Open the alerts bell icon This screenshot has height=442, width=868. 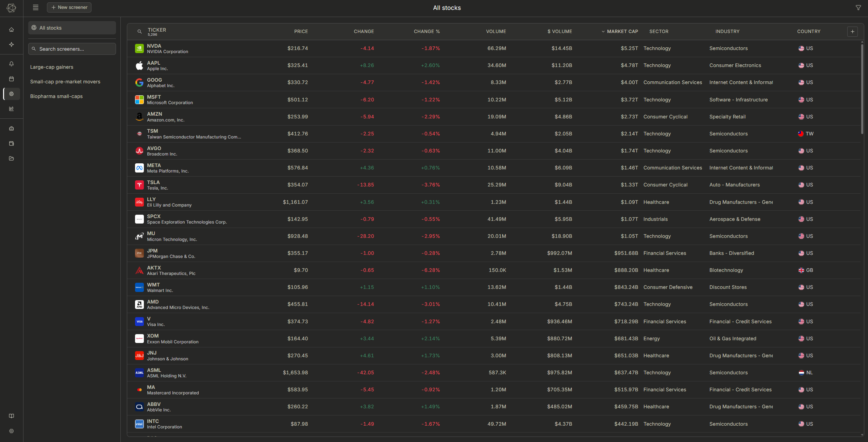point(12,64)
